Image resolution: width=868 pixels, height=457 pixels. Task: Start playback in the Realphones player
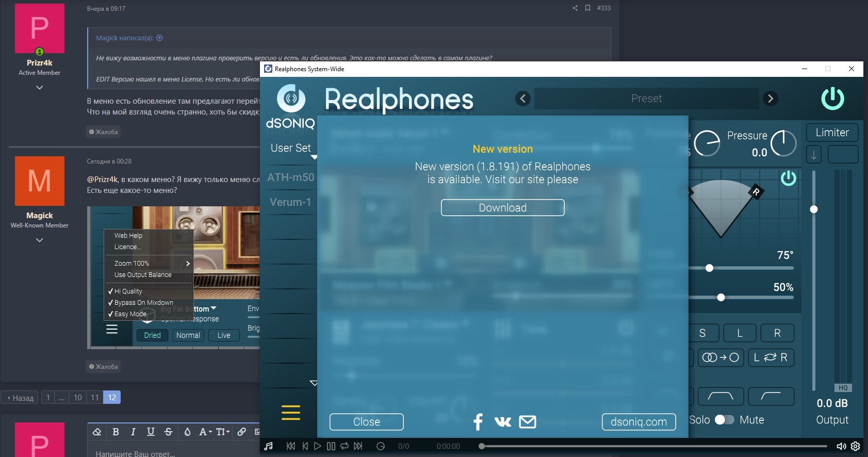click(x=318, y=446)
